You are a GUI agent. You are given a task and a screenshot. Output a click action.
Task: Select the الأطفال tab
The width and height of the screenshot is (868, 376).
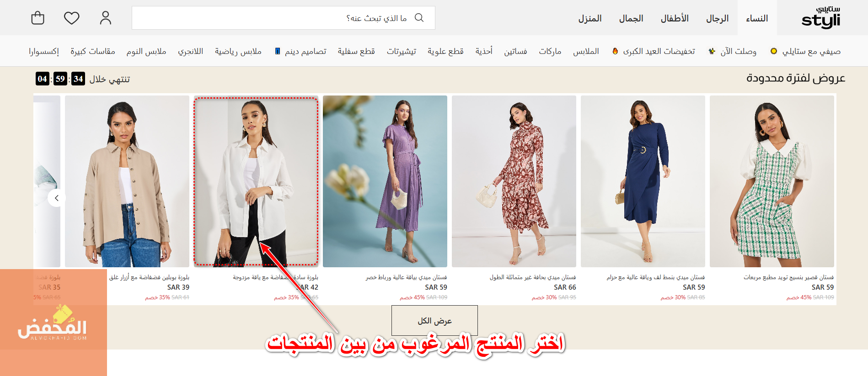(675, 18)
